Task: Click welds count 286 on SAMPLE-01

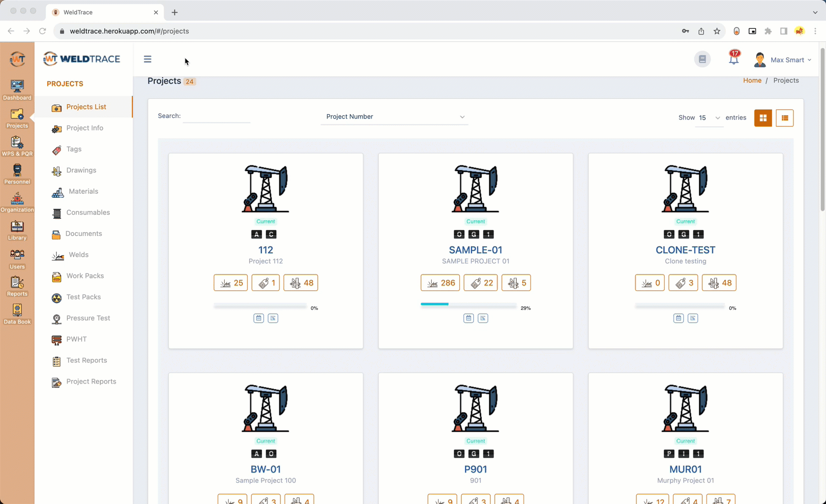Action: pos(441,283)
